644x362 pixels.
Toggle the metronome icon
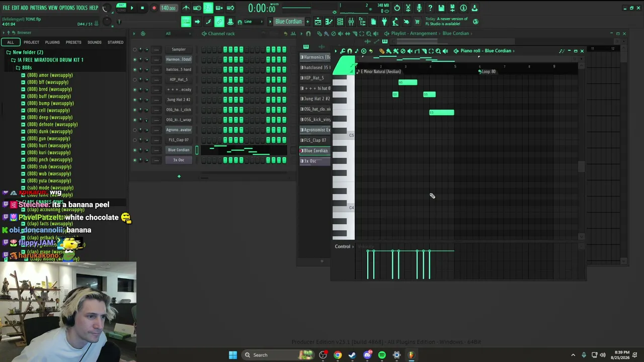(186, 8)
